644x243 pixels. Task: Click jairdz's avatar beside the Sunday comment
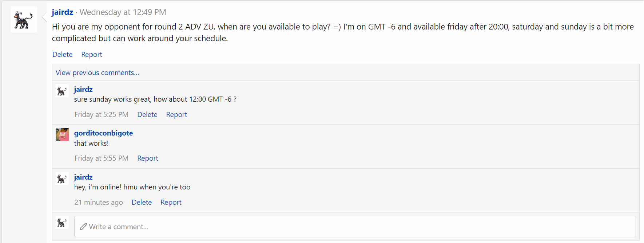point(62,91)
